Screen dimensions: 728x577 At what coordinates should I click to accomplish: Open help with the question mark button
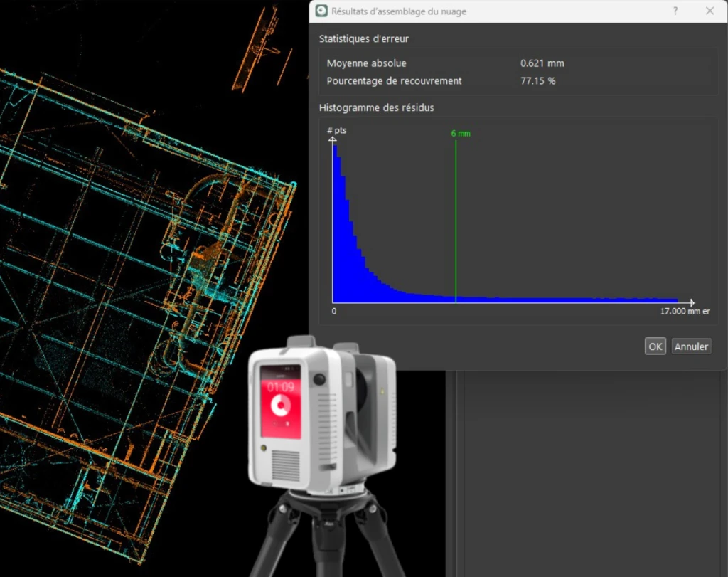[x=675, y=11]
